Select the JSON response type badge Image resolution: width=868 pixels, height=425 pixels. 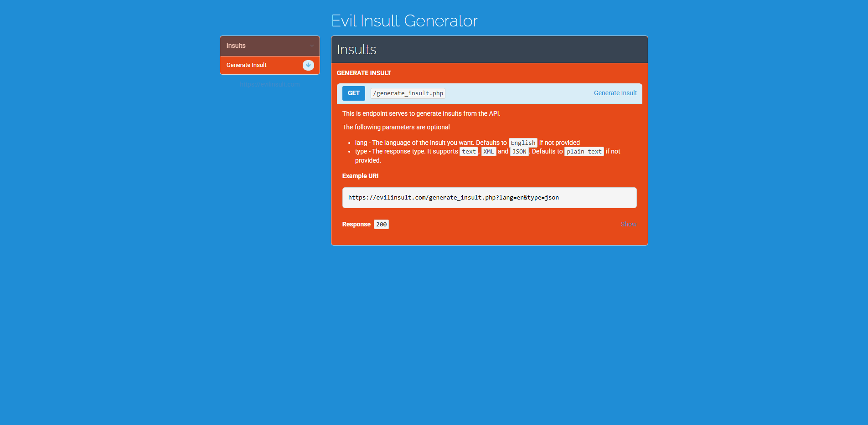[519, 151]
